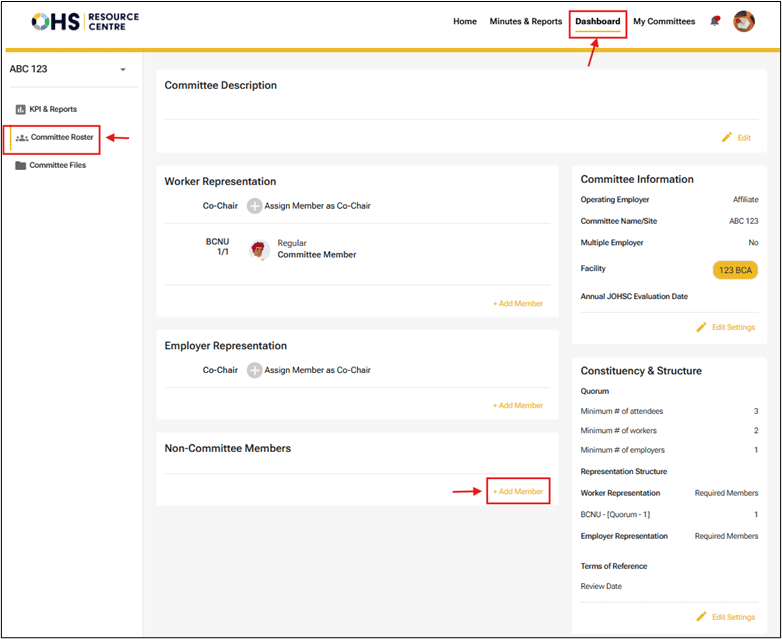
Task: Expand the ABC 123 committee dropdown
Action: tap(123, 70)
